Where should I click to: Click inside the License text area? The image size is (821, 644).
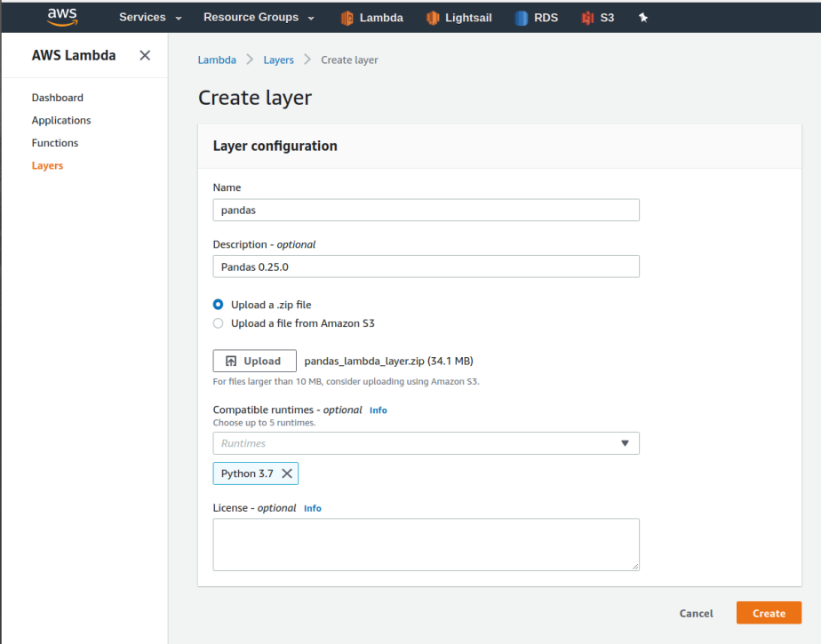click(425, 542)
